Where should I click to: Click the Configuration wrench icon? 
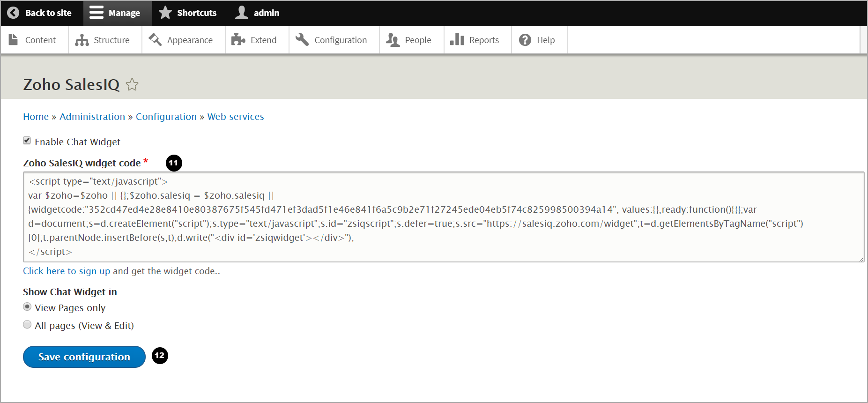(x=302, y=40)
